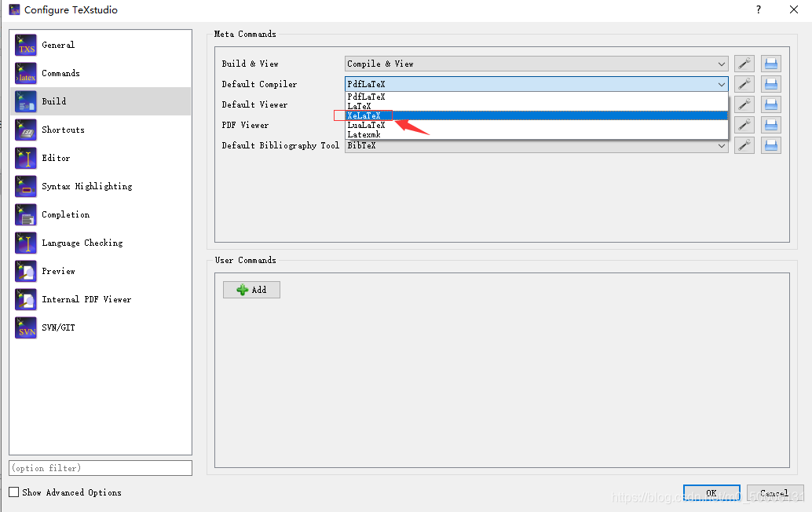Click blue reset icon for Default Viewer
Image resolution: width=812 pixels, height=512 pixels.
(x=771, y=104)
